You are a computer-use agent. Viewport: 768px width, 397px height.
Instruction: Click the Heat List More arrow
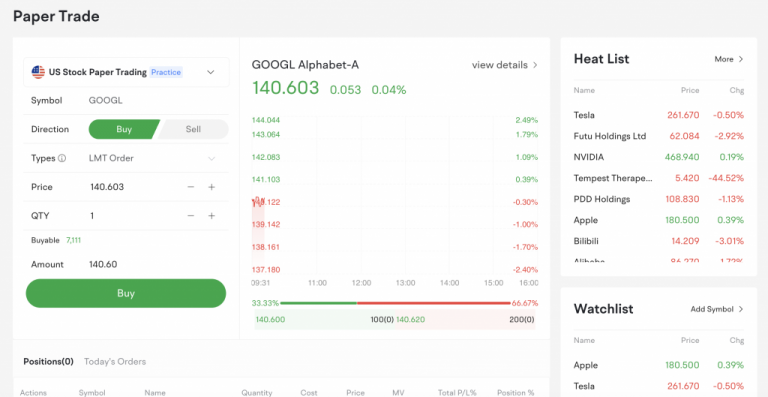741,59
